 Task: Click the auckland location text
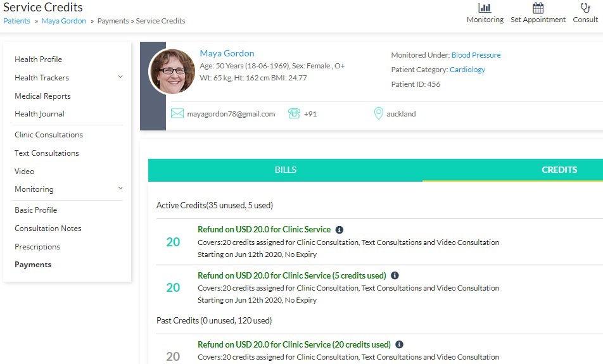click(401, 114)
